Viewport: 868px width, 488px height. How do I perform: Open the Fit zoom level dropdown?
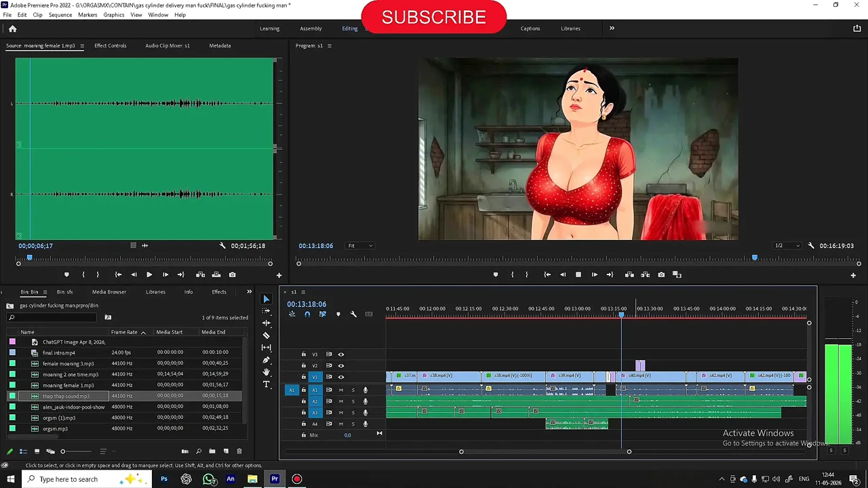tap(360, 245)
